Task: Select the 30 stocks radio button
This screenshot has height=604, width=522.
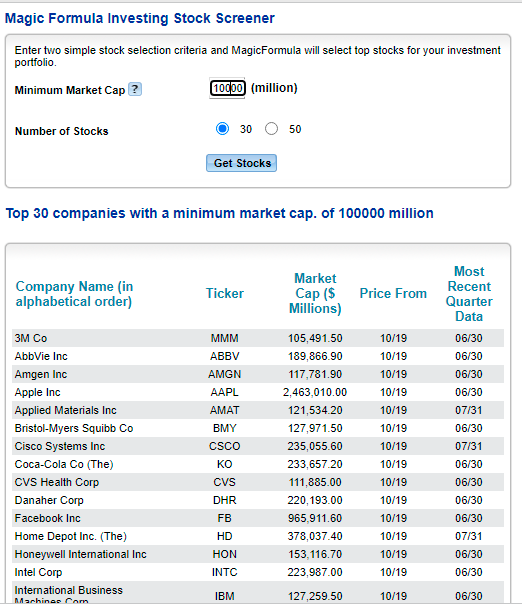Action: click(x=222, y=129)
